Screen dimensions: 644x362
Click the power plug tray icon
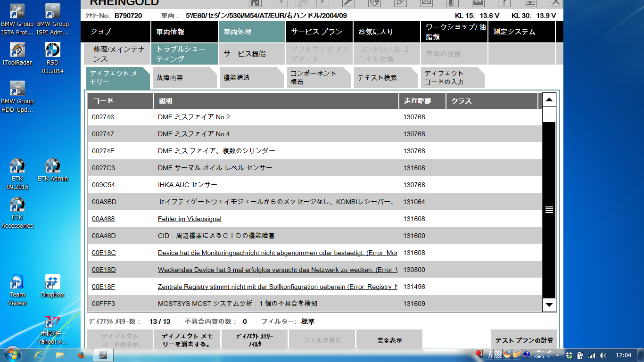click(x=580, y=355)
